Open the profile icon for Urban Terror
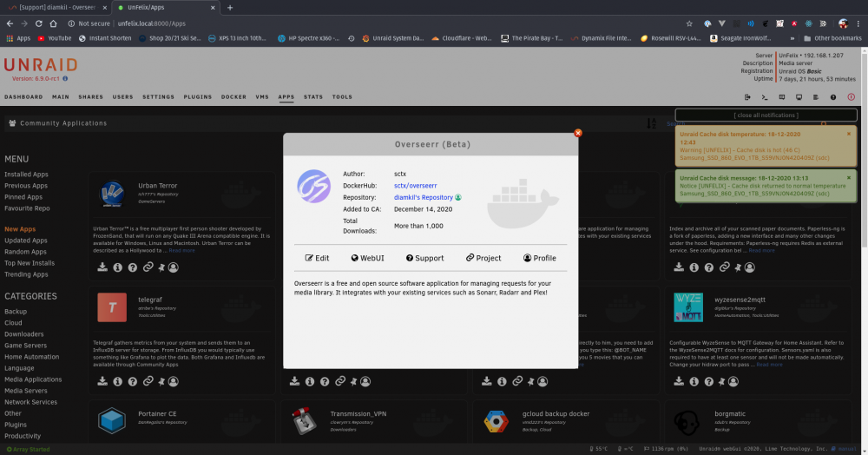Viewport: 868px width, 455px height. click(174, 267)
